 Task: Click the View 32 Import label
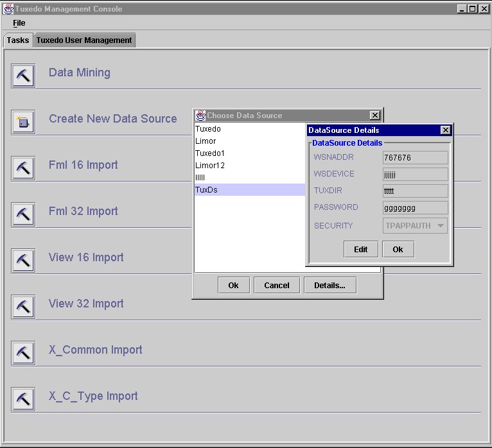pyautogui.click(x=86, y=304)
